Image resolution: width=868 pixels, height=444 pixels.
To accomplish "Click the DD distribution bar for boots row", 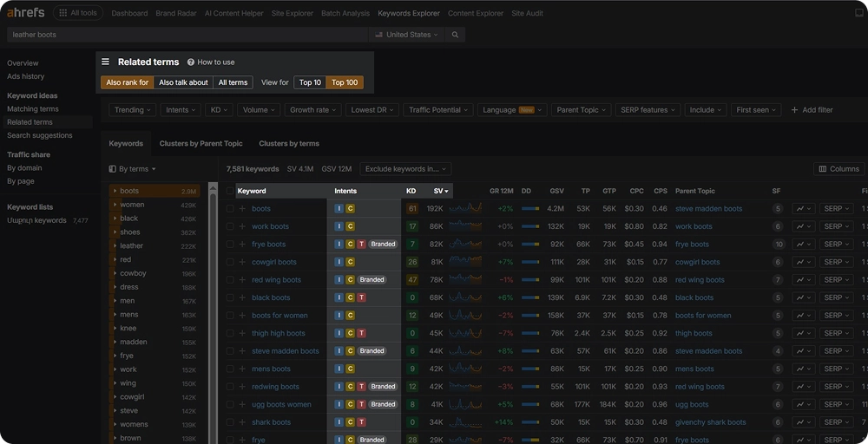I will click(x=530, y=209).
